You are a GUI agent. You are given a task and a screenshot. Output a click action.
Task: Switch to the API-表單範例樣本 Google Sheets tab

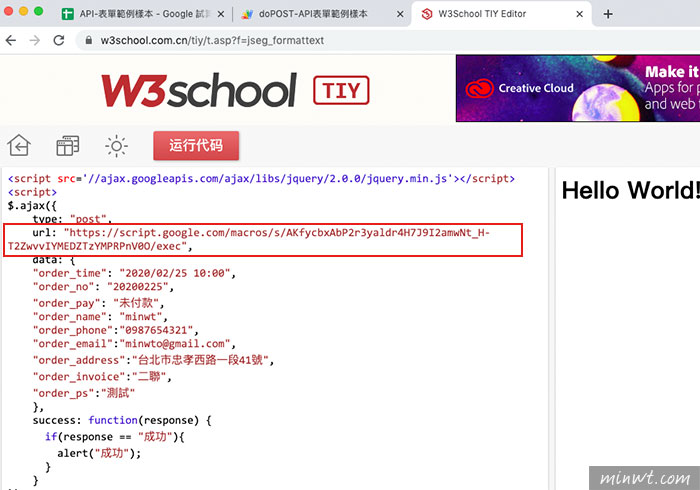point(143,14)
